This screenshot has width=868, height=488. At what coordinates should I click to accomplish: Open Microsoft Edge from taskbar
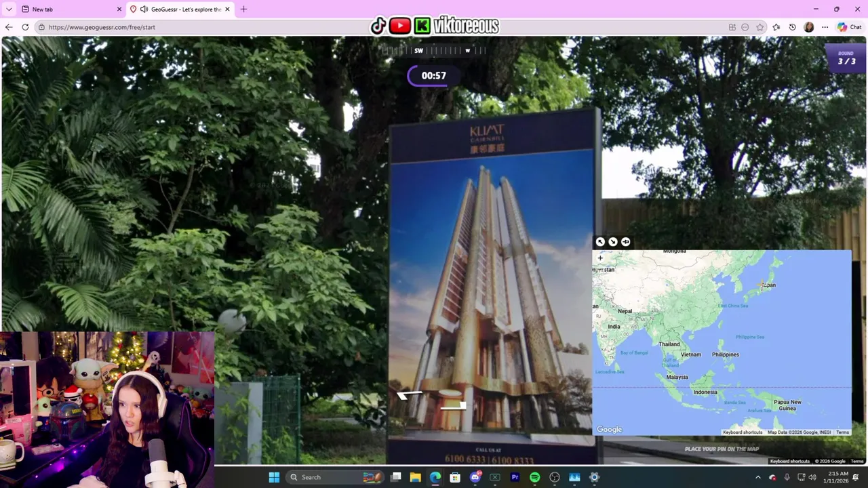tap(435, 477)
